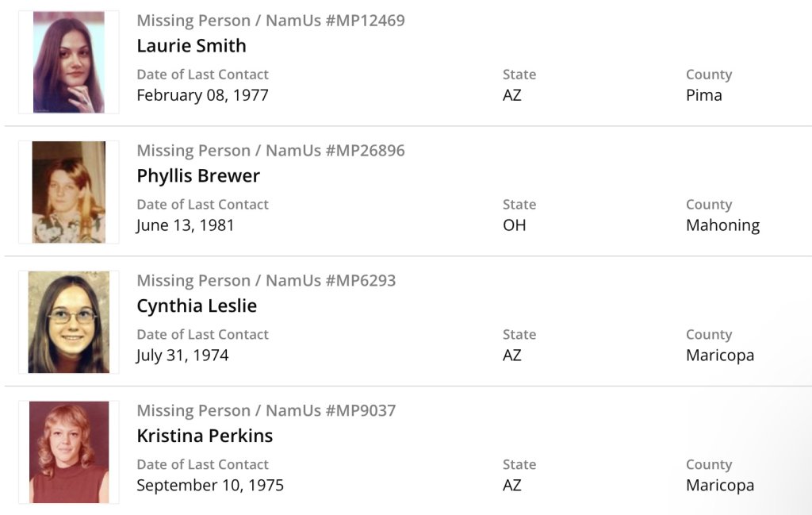Open Kristina Perkins case record

[x=205, y=436]
